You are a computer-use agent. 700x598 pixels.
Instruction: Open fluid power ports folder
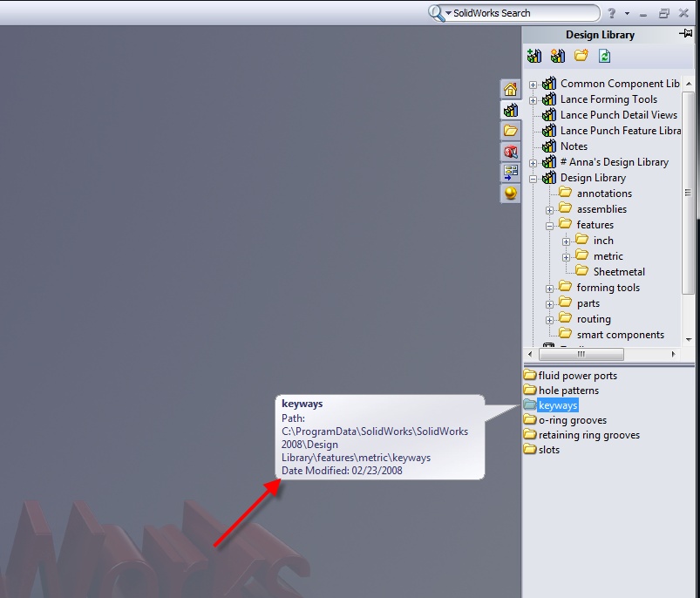(x=578, y=376)
